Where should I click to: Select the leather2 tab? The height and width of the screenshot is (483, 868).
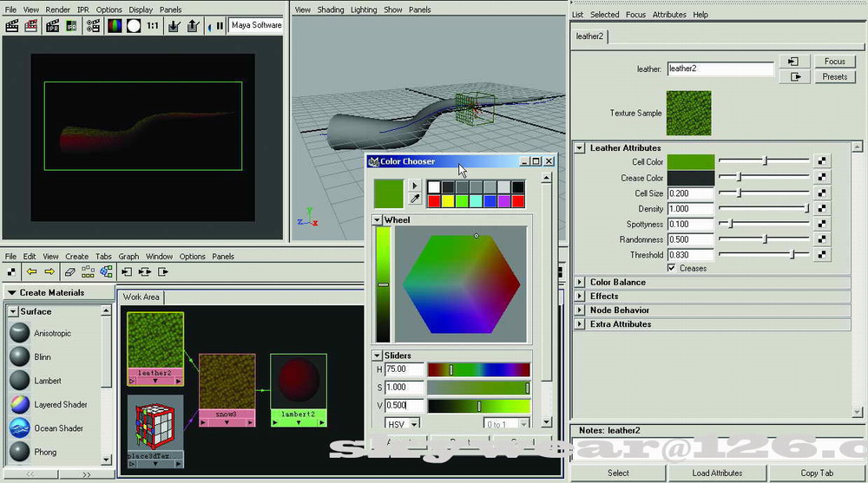pos(589,36)
